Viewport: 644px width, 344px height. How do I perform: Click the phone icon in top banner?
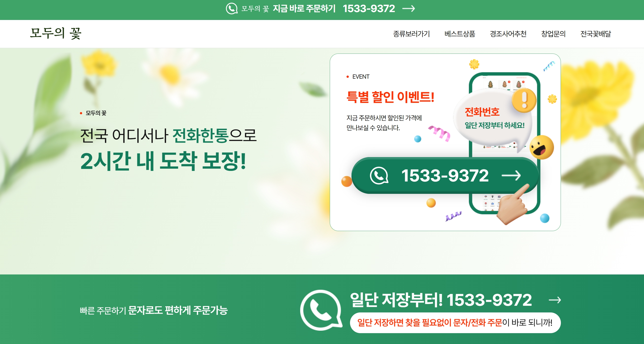point(232,8)
